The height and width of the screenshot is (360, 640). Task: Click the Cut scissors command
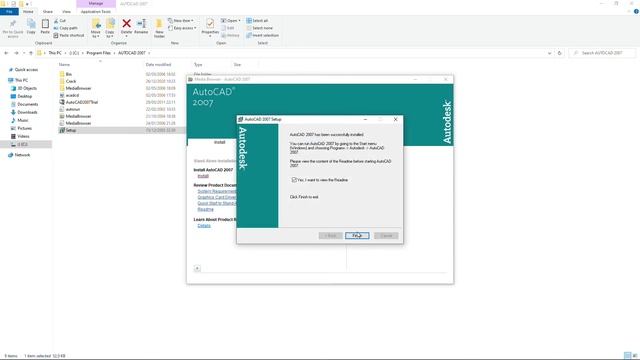pyautogui.click(x=60, y=20)
